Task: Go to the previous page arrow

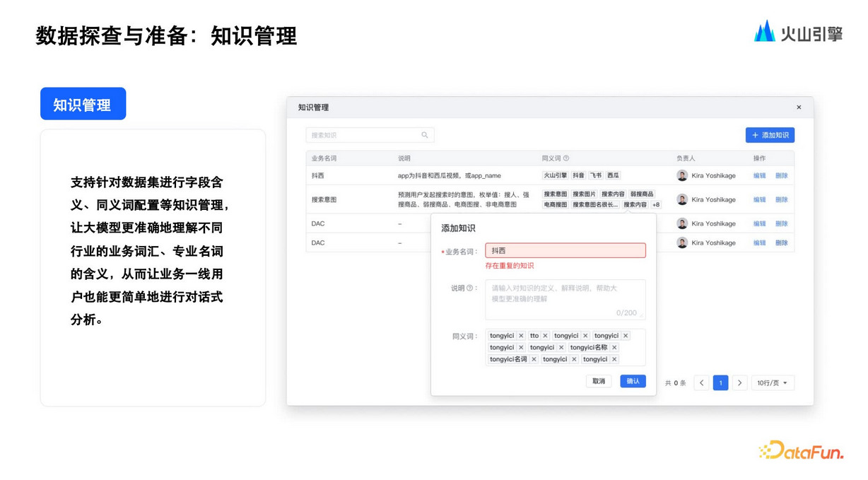Action: (x=702, y=383)
